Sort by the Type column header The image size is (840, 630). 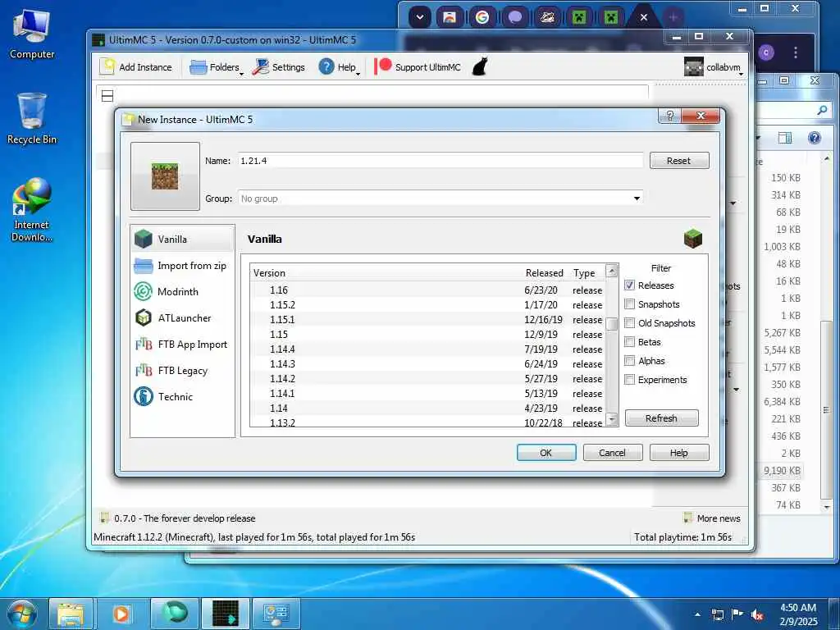585,272
